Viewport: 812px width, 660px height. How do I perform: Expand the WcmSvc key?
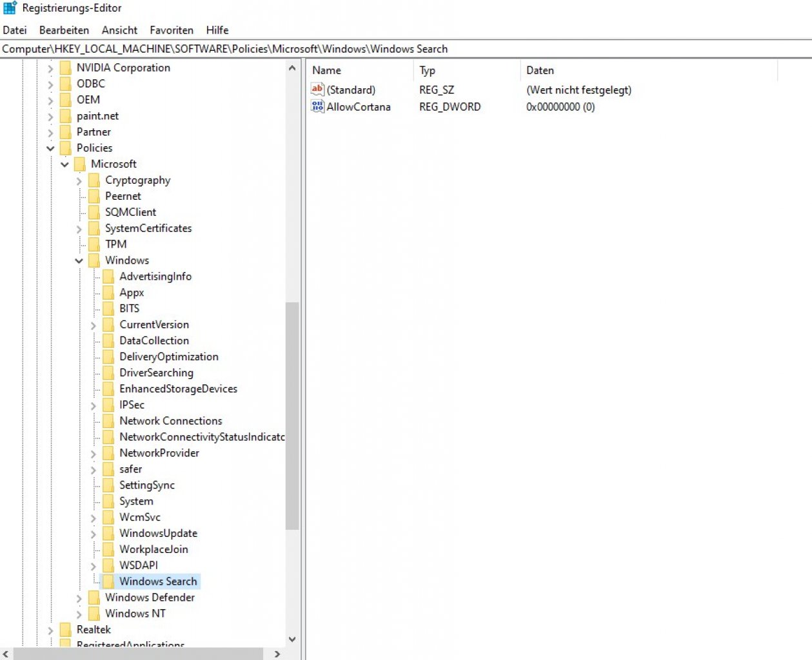click(94, 518)
